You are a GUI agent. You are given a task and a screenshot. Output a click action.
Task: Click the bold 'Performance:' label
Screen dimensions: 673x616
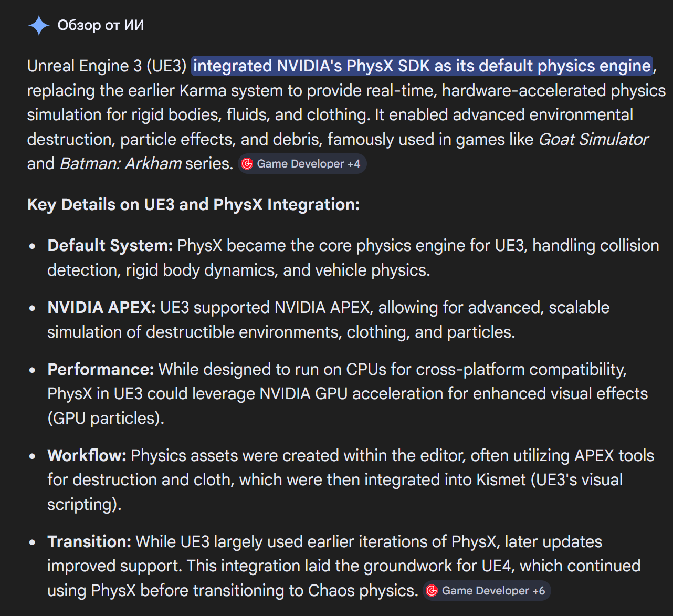(x=100, y=370)
